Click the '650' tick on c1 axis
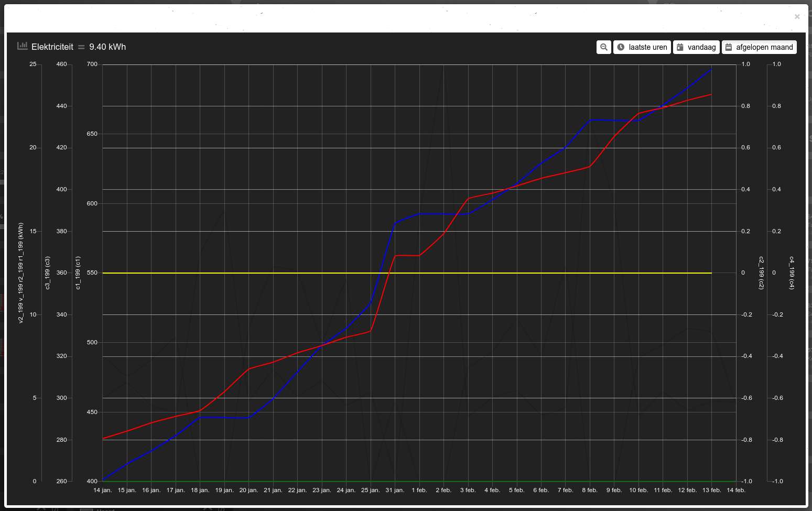Viewport: 812px width, 511px height. click(92, 134)
